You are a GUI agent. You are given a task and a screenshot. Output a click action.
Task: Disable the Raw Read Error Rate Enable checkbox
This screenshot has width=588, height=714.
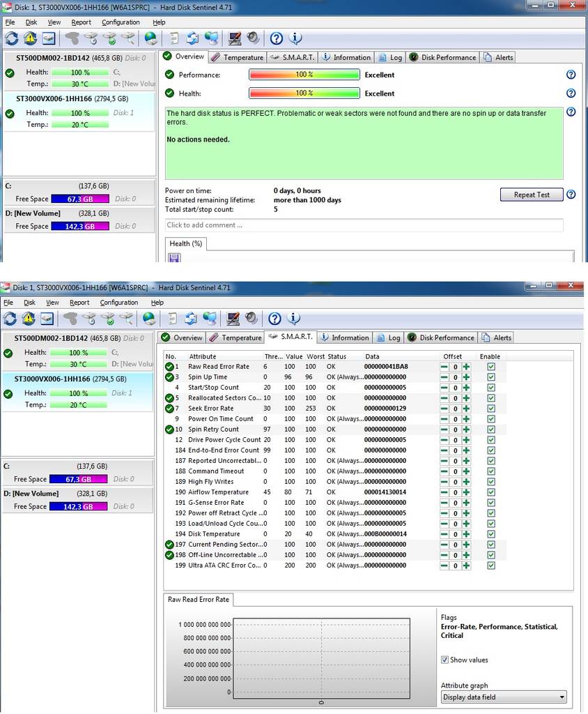tap(491, 367)
